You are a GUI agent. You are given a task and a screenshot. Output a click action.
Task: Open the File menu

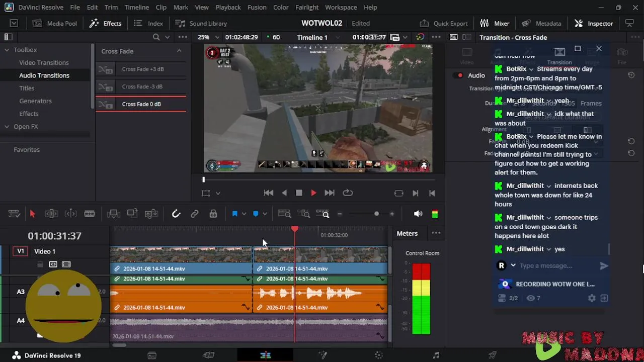(x=75, y=8)
